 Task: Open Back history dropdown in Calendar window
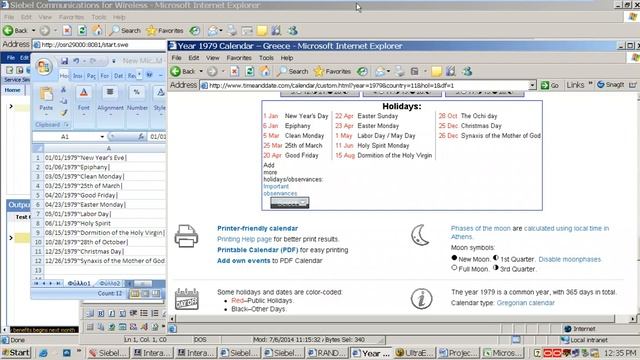click(201, 71)
